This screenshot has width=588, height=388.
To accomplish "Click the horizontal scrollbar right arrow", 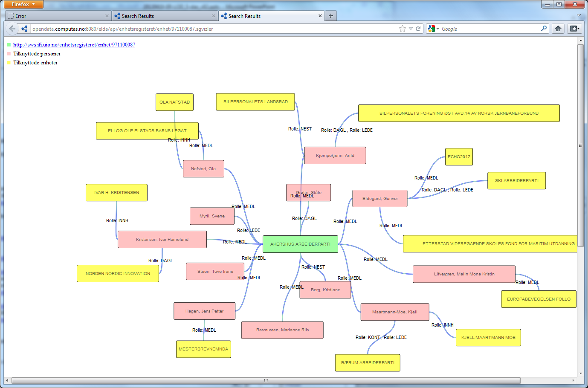I will (573, 380).
